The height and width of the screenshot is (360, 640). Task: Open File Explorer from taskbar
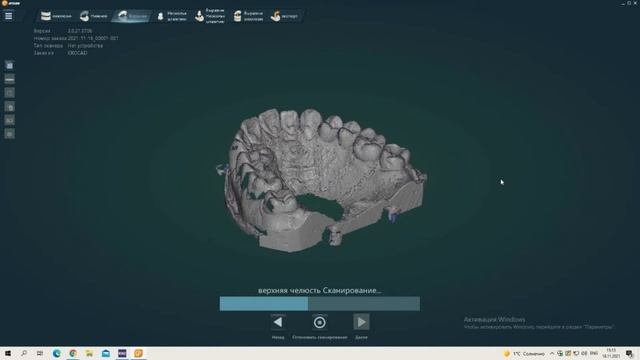click(89, 353)
